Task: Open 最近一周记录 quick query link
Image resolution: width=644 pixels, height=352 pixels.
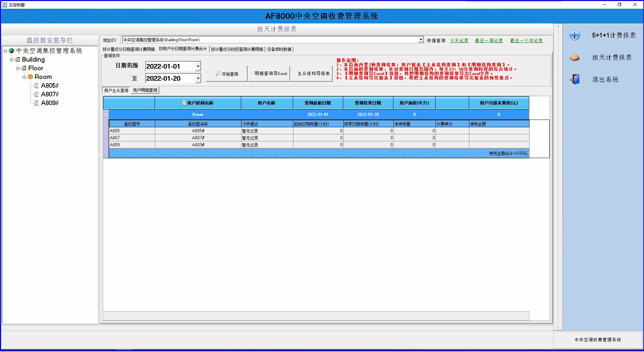Action: pyautogui.click(x=489, y=41)
